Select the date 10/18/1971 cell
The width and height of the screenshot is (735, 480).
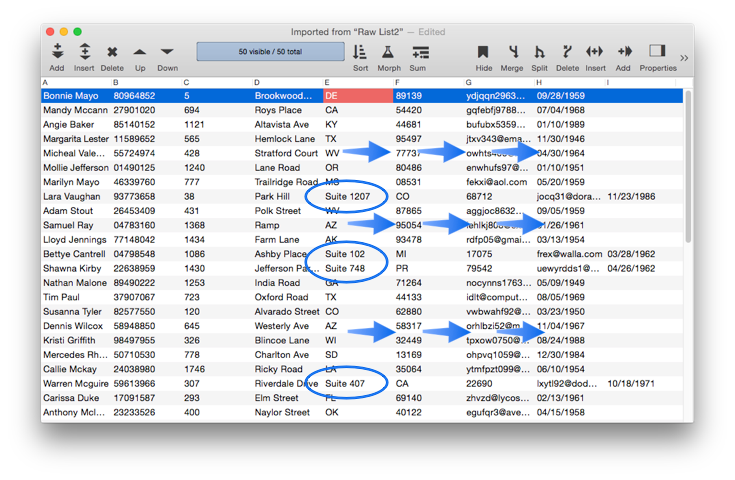640,383
